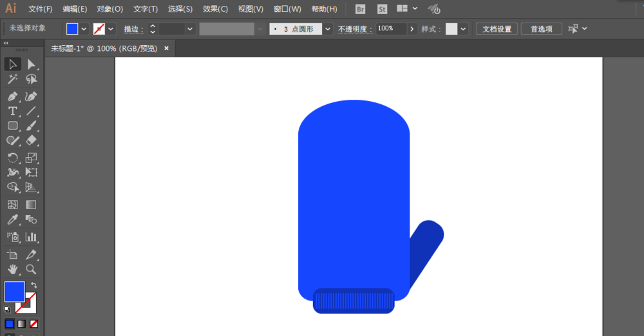Viewport: 644px width, 336px height.
Task: Choose the Lasso tool
Action: coord(31,79)
